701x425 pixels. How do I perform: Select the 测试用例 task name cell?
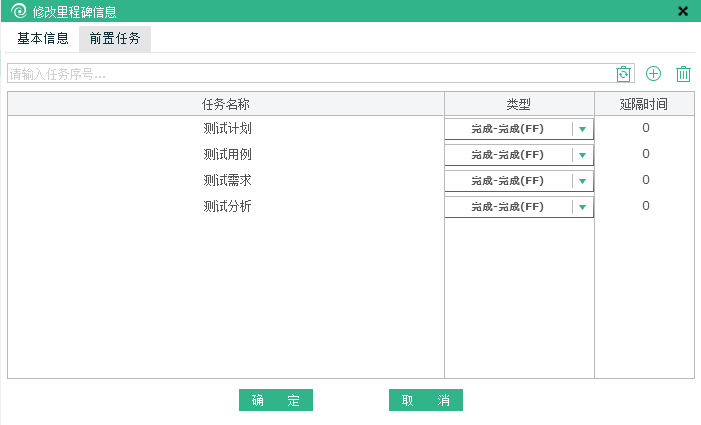point(226,154)
